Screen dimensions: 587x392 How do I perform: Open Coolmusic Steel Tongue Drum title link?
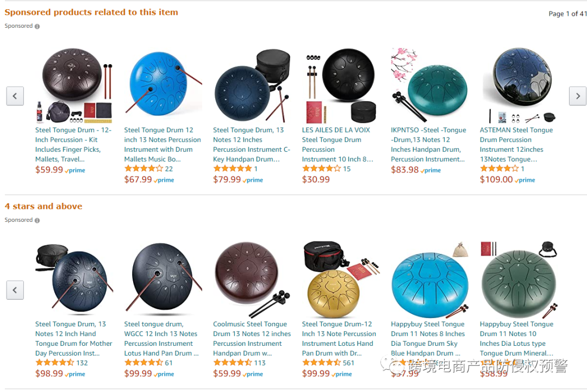point(252,339)
